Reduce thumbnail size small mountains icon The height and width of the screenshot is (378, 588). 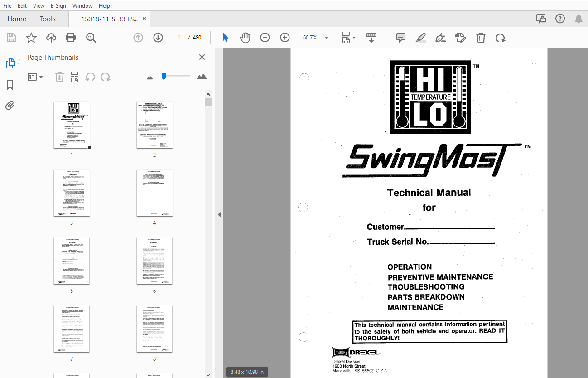pos(150,78)
